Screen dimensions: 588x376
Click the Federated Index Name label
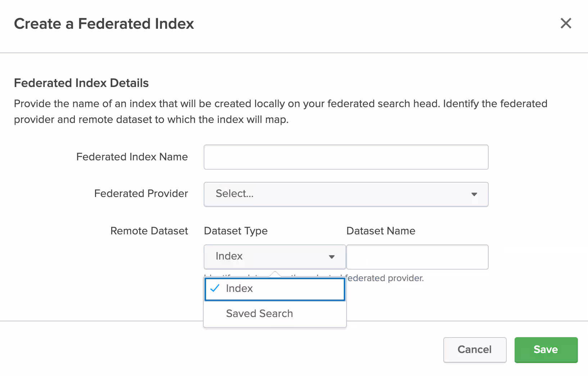pyautogui.click(x=132, y=157)
